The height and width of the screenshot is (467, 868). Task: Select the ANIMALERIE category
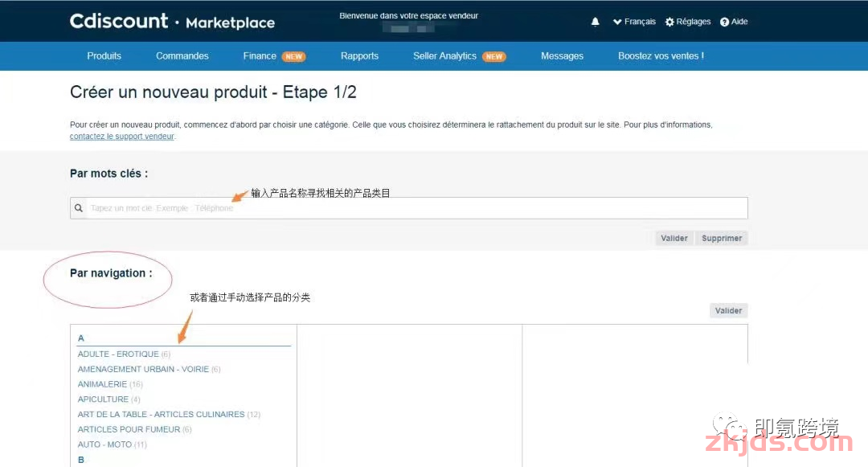click(x=110, y=384)
